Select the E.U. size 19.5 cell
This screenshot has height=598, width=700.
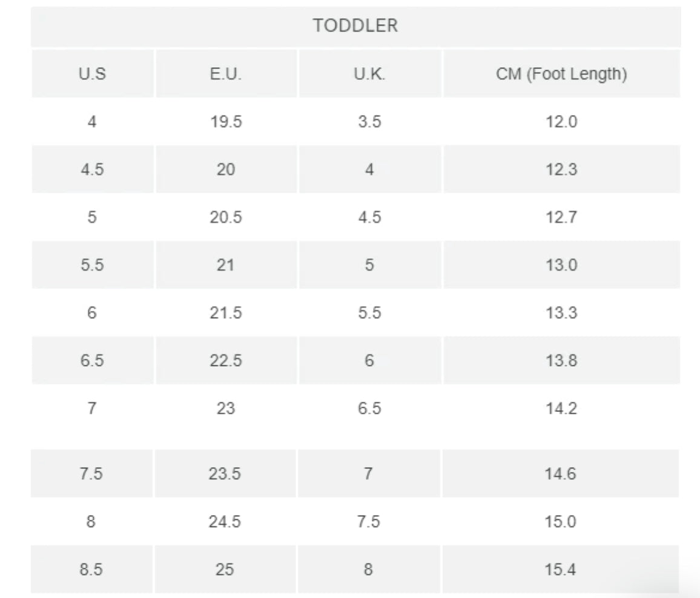(x=225, y=122)
